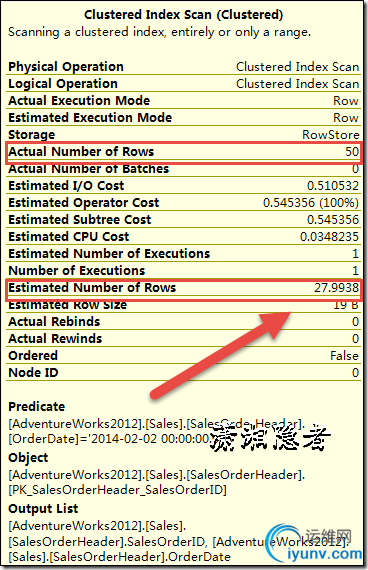
Task: Click the Estimated Row Size value 19 B
Action: coord(346,305)
